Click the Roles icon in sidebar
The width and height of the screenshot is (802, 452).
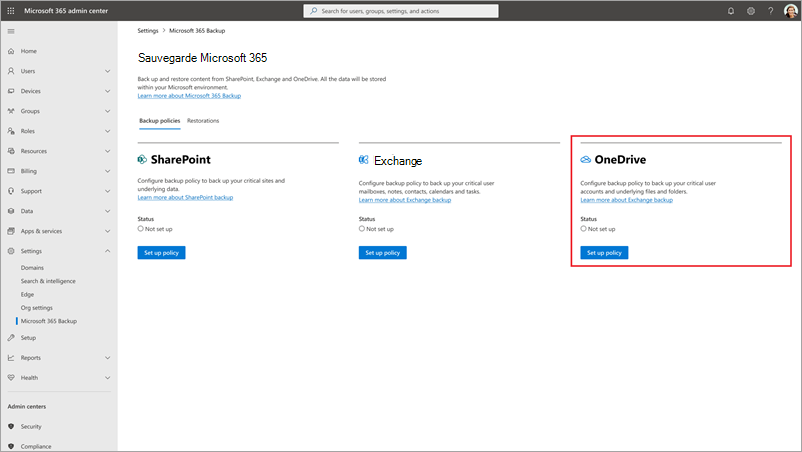pyautogui.click(x=11, y=131)
